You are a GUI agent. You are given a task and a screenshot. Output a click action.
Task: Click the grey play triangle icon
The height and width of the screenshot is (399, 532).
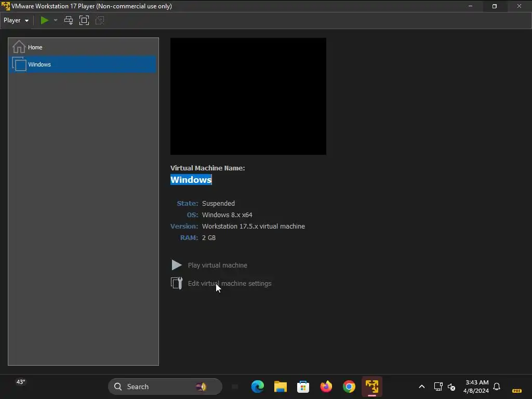point(177,265)
